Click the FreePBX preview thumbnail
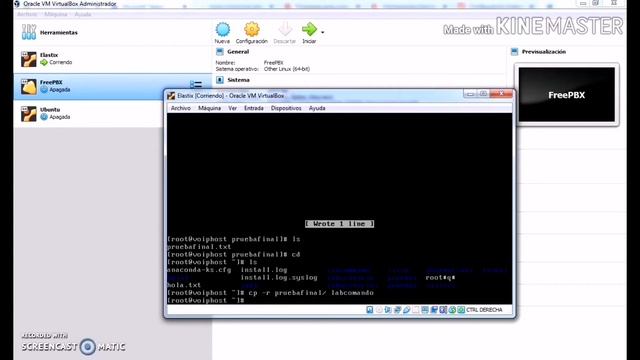This screenshot has width=640, height=360. click(x=567, y=95)
